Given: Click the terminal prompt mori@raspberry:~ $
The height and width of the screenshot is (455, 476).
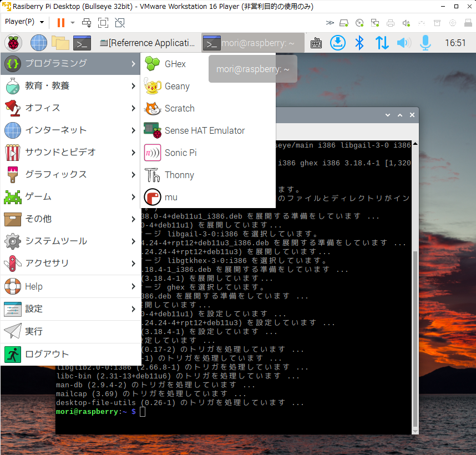Looking at the screenshot, I should click(x=96, y=412).
